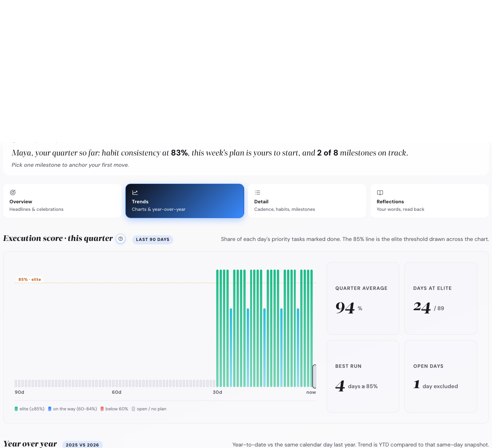The image size is (492, 448).
Task: Select the 'now' open-day bar
Action: tap(315, 376)
